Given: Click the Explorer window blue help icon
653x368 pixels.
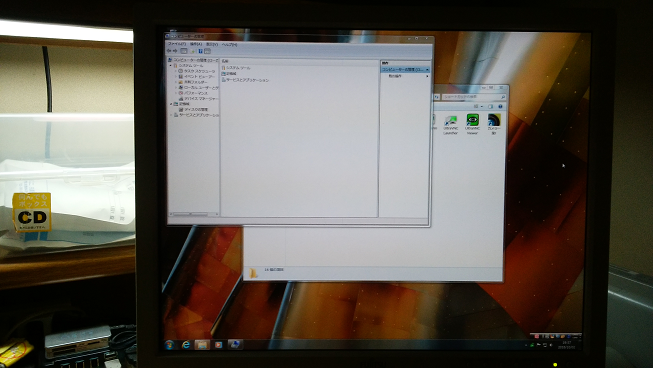Looking at the screenshot, I should click(500, 107).
